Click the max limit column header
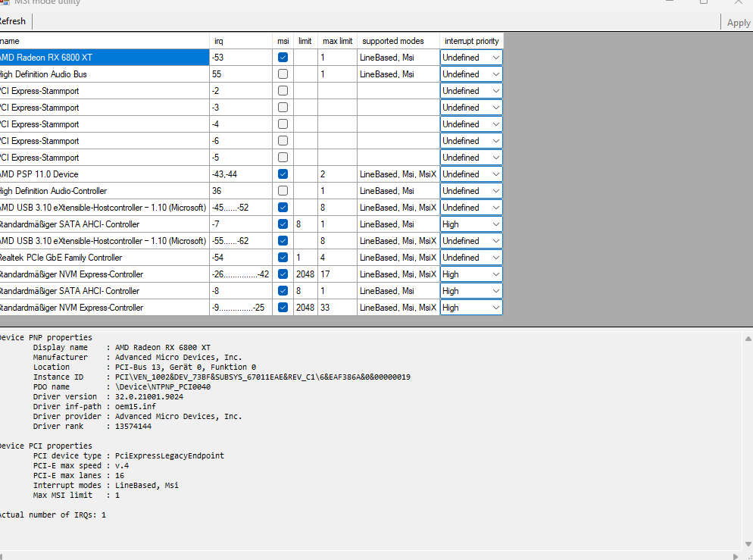 (x=337, y=41)
